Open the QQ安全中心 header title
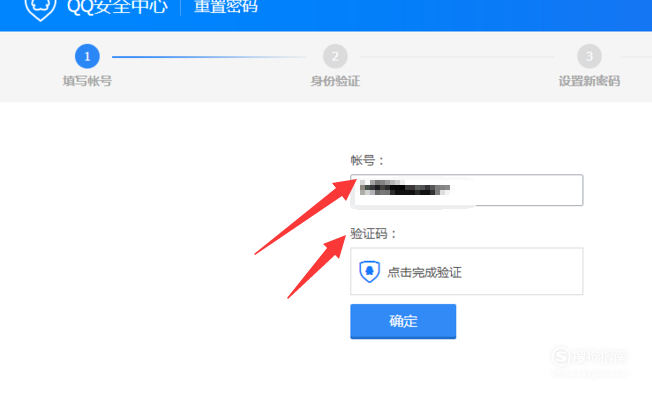This screenshot has height=403, width=652. 117,6
